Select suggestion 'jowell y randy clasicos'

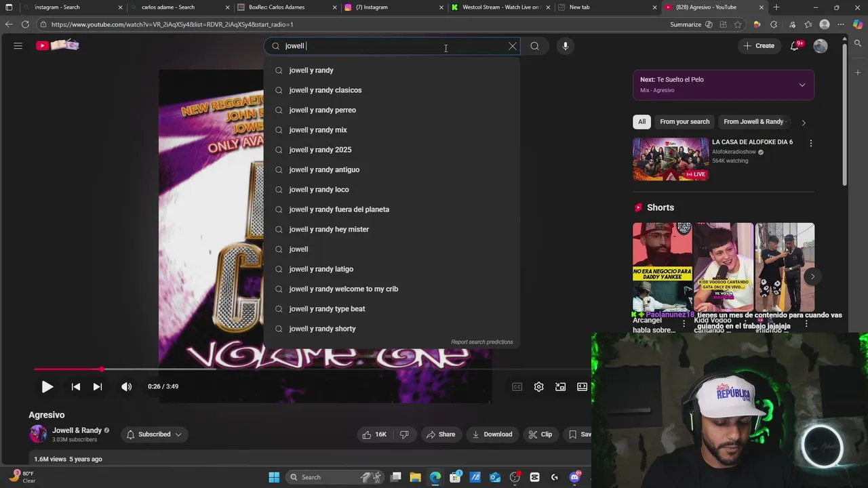tap(392, 90)
